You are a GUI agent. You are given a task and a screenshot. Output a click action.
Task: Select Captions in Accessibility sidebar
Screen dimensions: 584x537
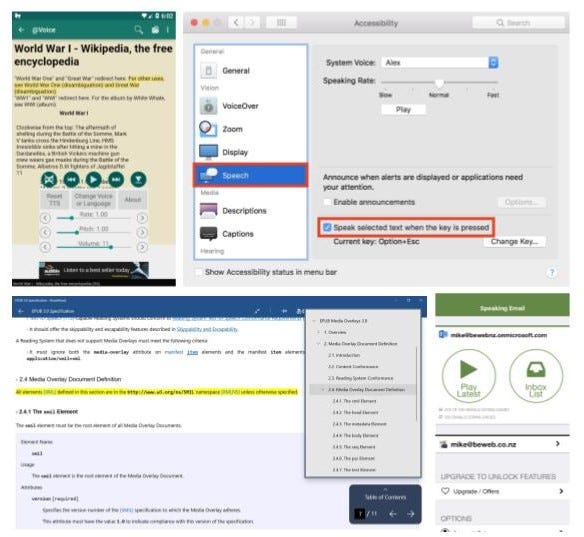click(251, 234)
